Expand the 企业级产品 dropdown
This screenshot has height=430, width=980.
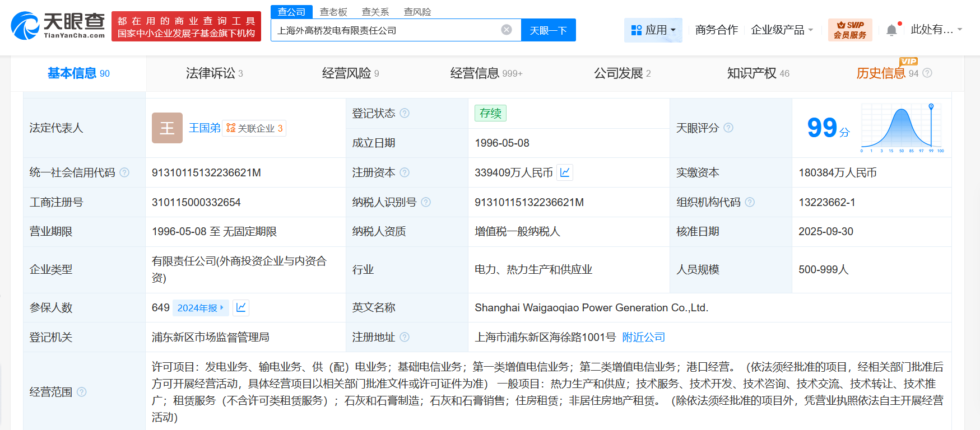click(782, 30)
